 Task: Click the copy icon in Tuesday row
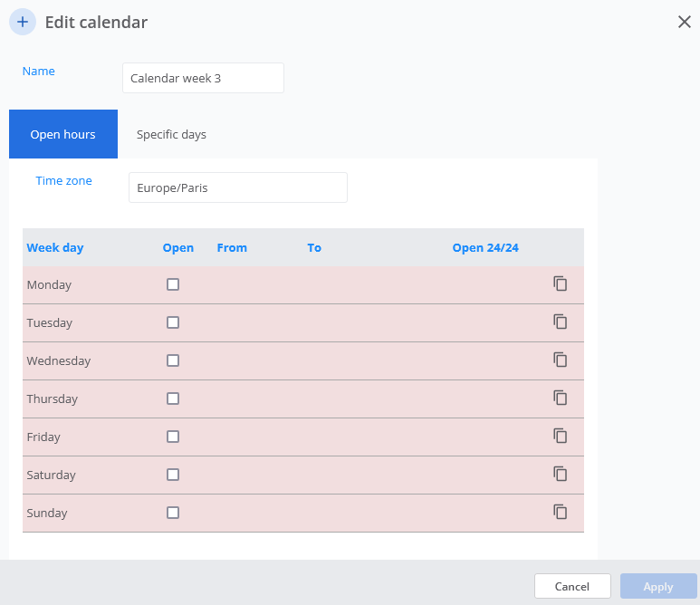point(561,322)
